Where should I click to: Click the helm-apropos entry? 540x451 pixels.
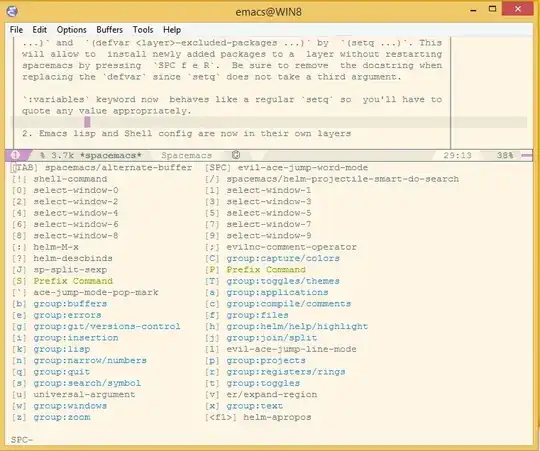pos(277,418)
